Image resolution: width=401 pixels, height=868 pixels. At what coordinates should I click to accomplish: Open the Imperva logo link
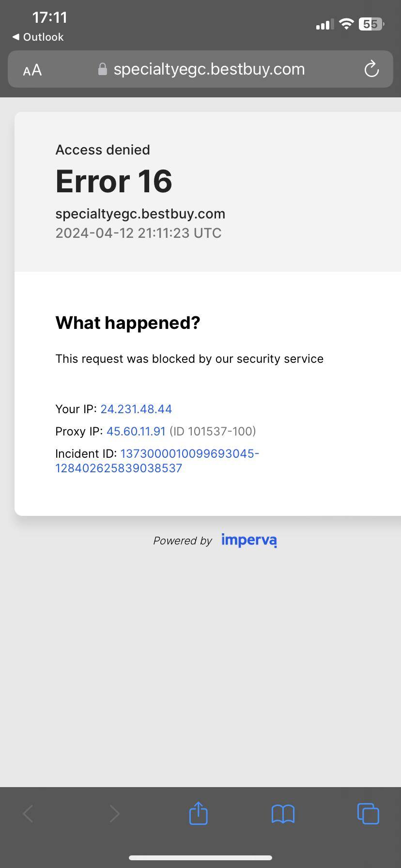point(249,540)
